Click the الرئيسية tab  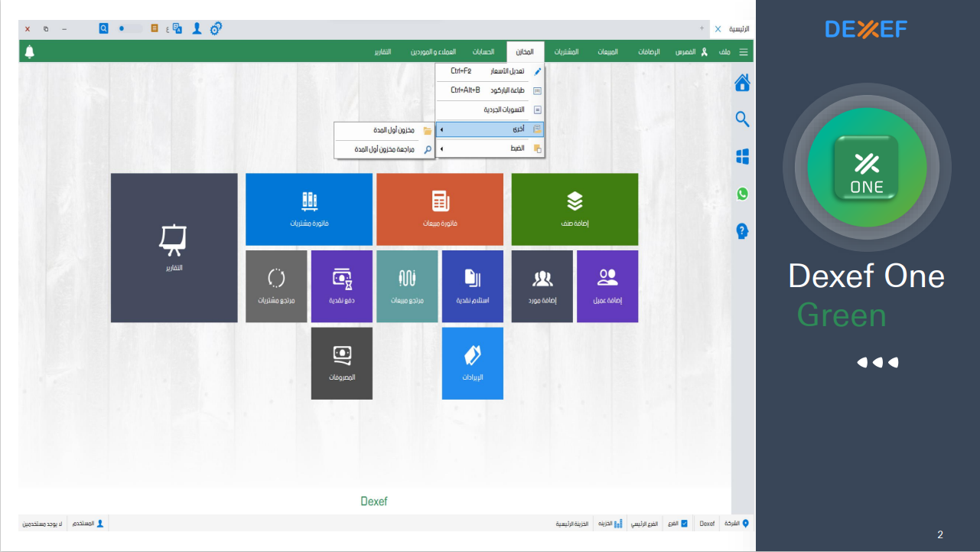pyautogui.click(x=739, y=28)
